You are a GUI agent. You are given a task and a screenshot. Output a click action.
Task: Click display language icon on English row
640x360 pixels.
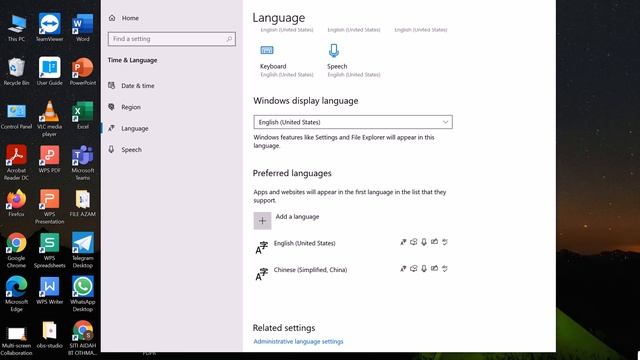tap(403, 242)
